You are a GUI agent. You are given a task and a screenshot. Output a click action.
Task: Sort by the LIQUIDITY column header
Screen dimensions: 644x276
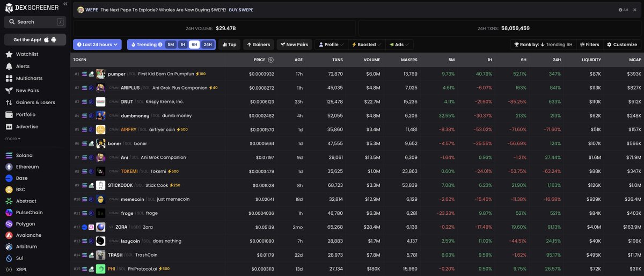[591, 60]
